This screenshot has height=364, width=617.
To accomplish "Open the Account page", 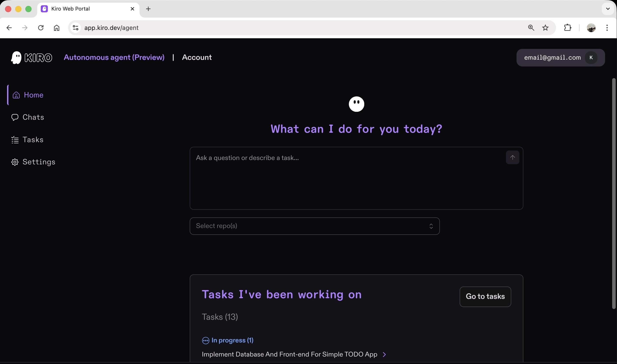I will point(197,57).
